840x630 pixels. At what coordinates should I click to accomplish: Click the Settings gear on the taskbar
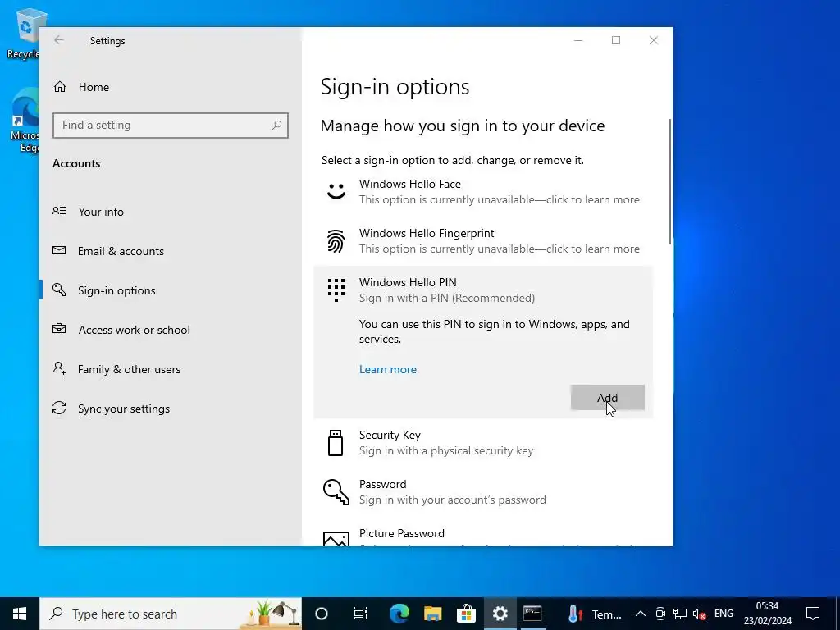click(x=500, y=614)
